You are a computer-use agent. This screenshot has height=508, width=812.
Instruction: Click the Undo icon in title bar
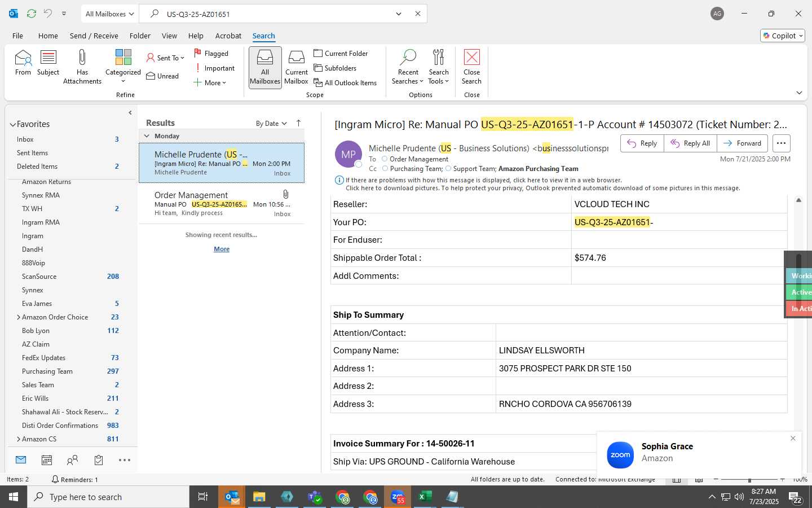click(48, 14)
